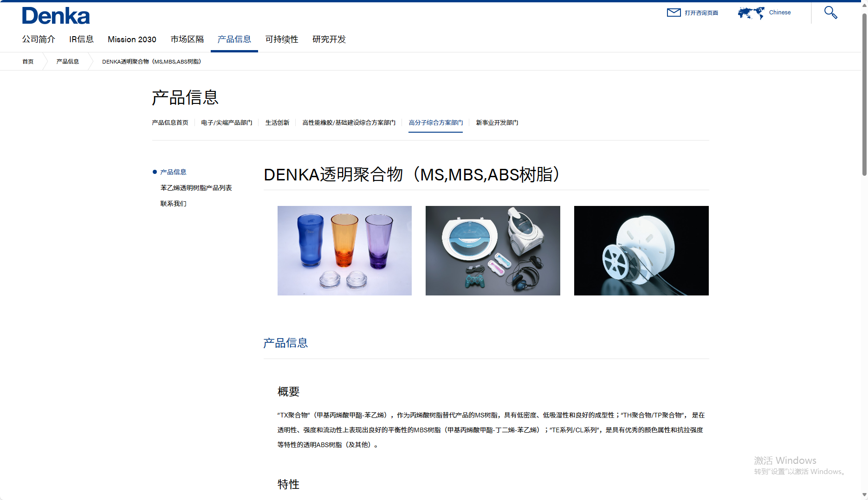
Task: Open 苯乙烯透明树脂产品列表 sidebar link
Action: pyautogui.click(x=196, y=188)
